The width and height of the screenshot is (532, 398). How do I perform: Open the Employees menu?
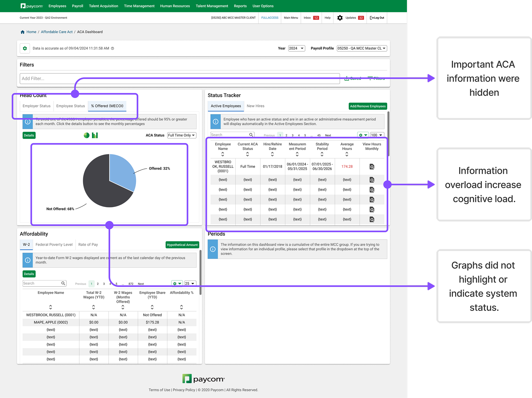[x=57, y=6]
